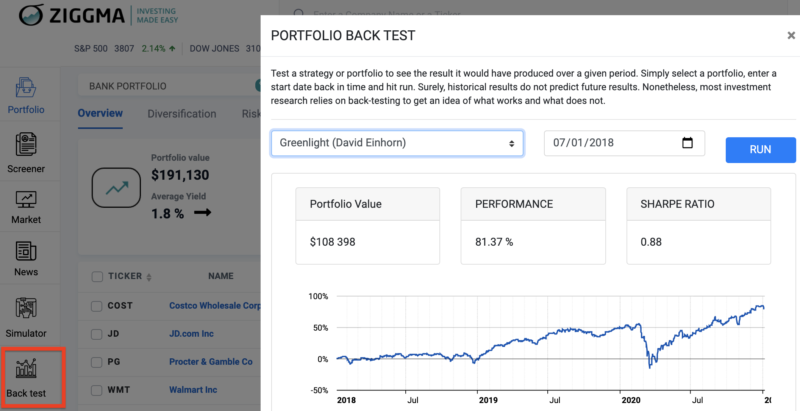Screen dimensions: 800x411
Task: Click the 100% label on chart axis
Action: tap(318, 296)
